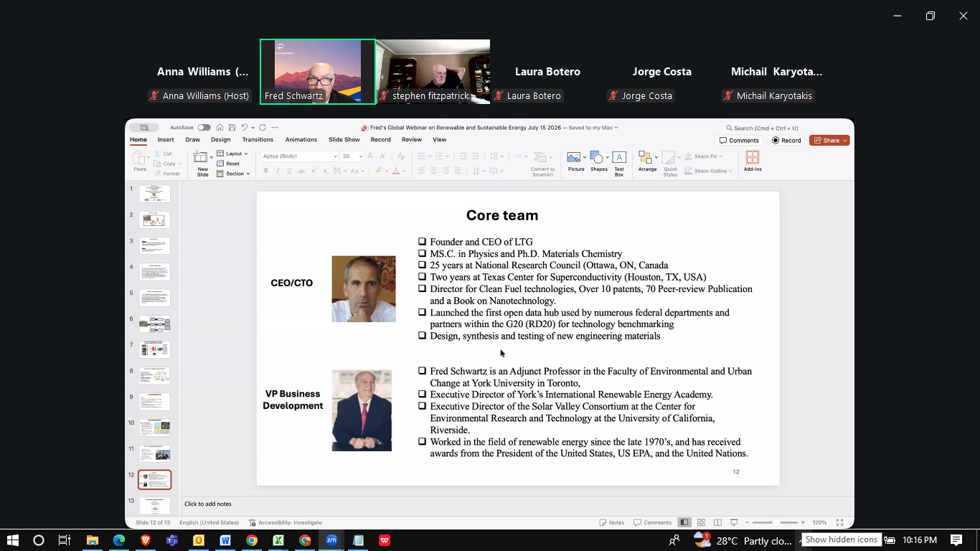Toggle Normal view button in status bar

click(684, 522)
